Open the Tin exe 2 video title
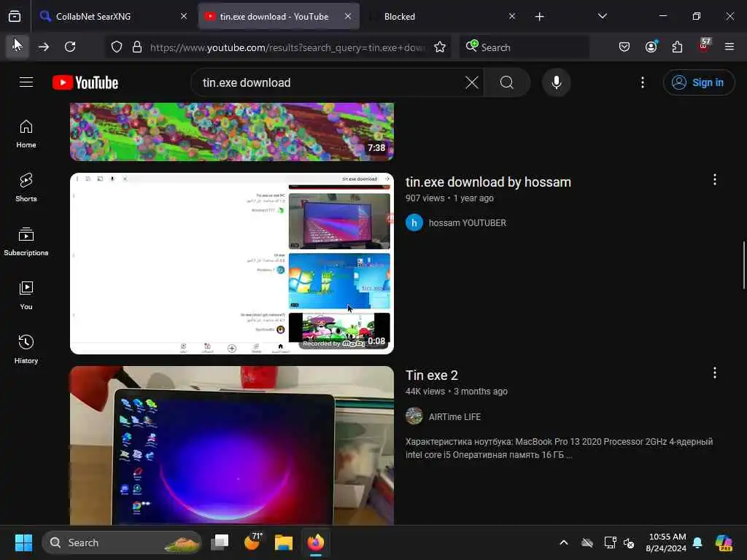 pos(432,376)
